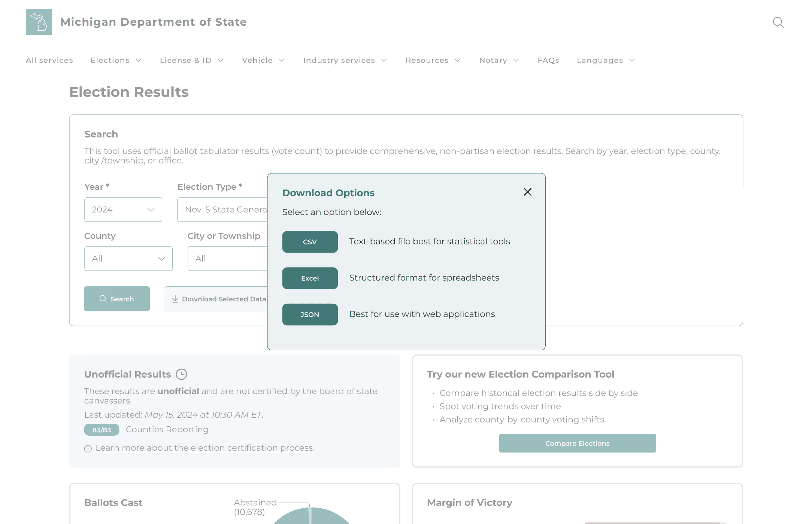Go to All services

click(x=49, y=60)
